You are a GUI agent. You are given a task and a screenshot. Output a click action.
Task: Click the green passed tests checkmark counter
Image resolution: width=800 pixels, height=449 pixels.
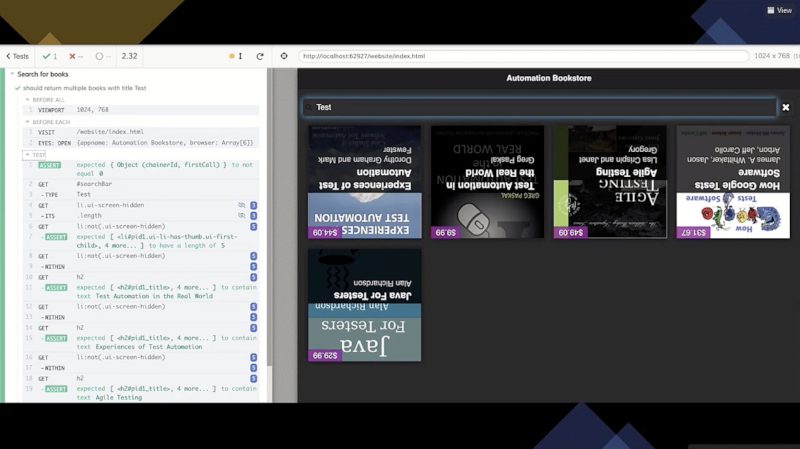point(50,56)
